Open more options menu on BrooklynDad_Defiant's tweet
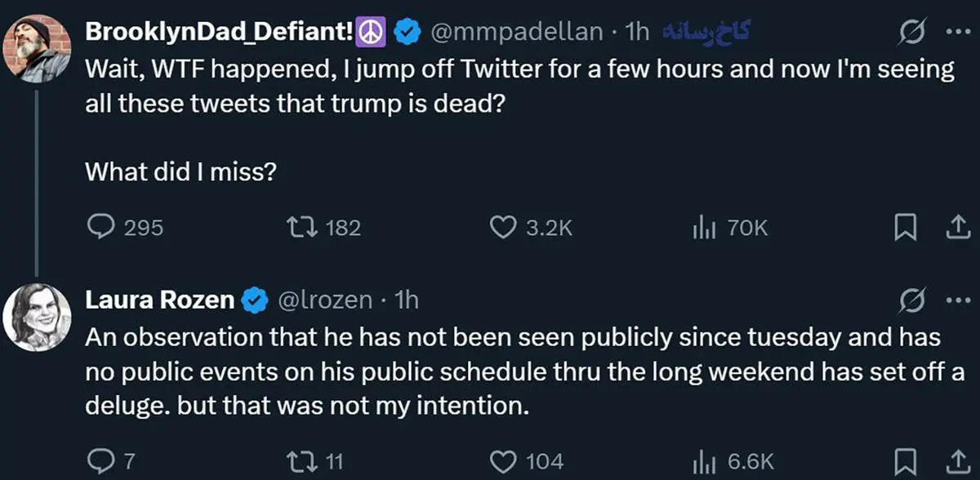The image size is (980, 480). [x=954, y=33]
